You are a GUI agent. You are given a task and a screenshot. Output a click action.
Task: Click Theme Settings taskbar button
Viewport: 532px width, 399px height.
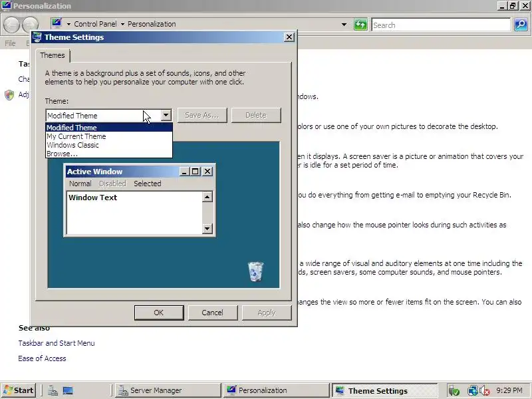point(385,390)
